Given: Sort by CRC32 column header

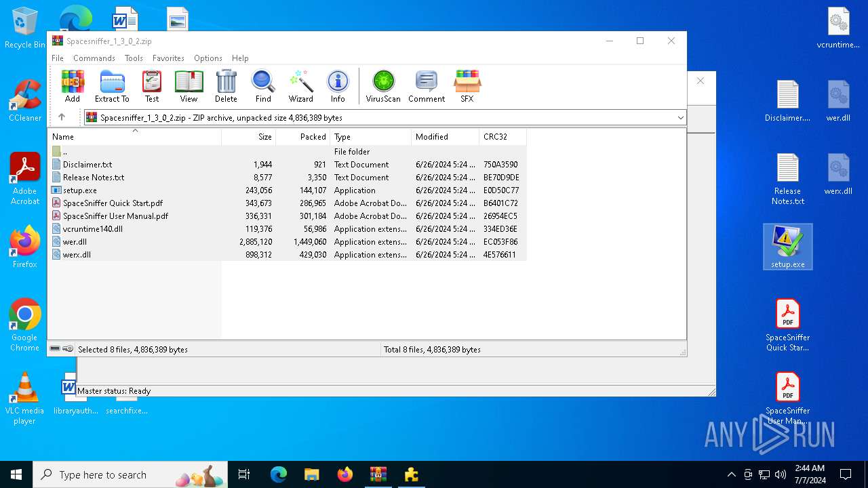Looking at the screenshot, I should click(x=503, y=136).
